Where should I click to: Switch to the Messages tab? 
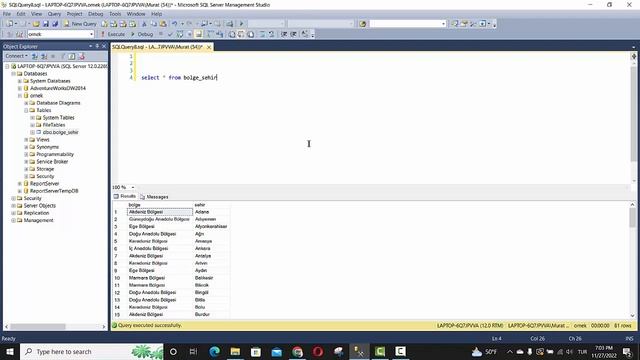pyautogui.click(x=154, y=197)
